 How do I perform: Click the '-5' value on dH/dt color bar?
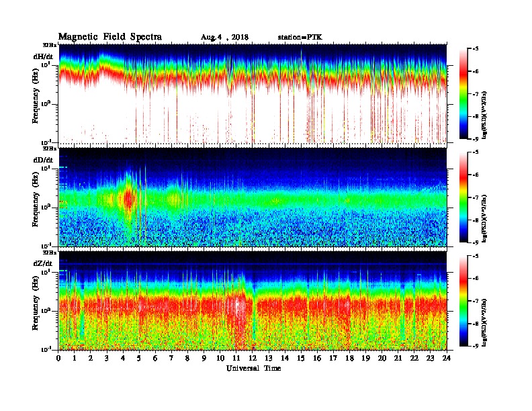click(x=475, y=49)
